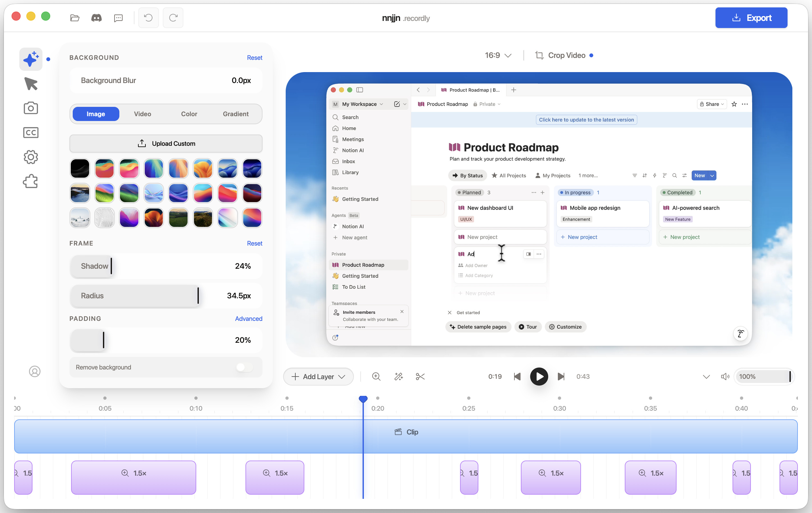This screenshot has height=513, width=812.
Task: Switch to the Color background tab
Action: click(x=189, y=114)
